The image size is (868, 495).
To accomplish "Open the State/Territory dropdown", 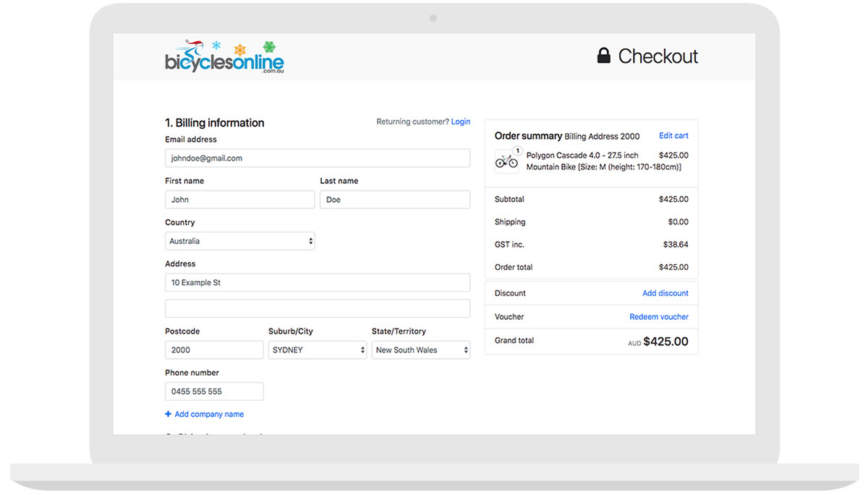I will coord(421,350).
